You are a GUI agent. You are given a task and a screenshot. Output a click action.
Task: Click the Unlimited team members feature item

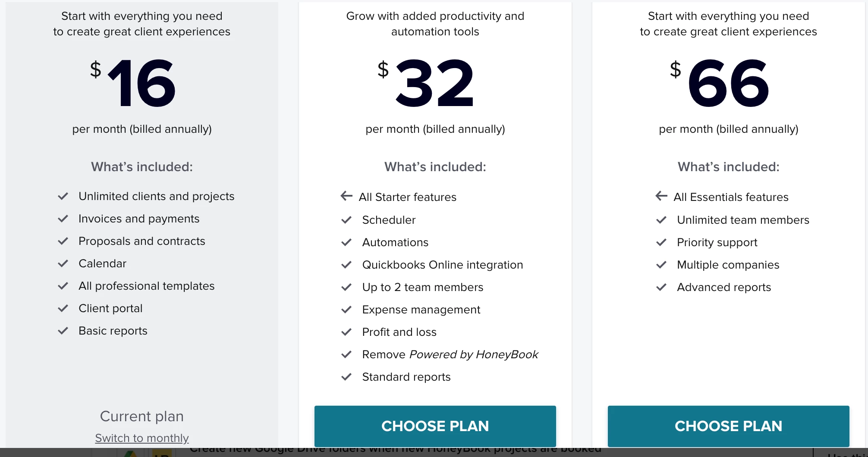(x=743, y=220)
